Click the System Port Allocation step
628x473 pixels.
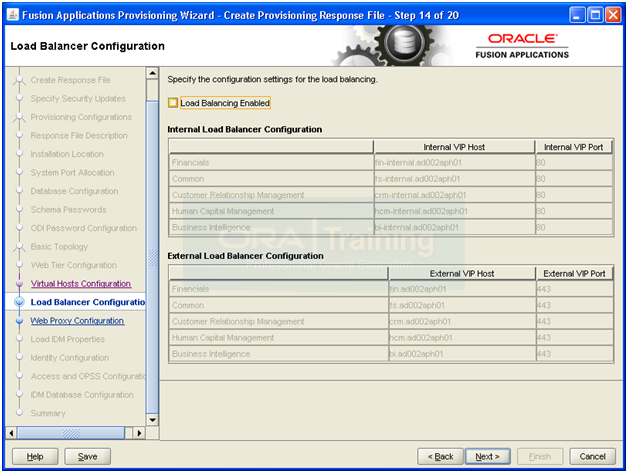[72, 173]
